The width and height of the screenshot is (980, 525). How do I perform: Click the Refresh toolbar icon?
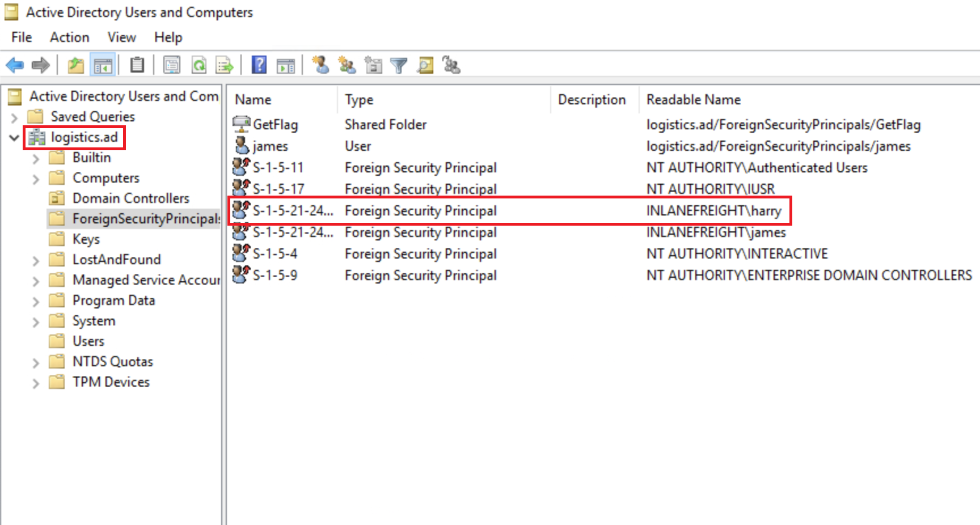(x=199, y=65)
